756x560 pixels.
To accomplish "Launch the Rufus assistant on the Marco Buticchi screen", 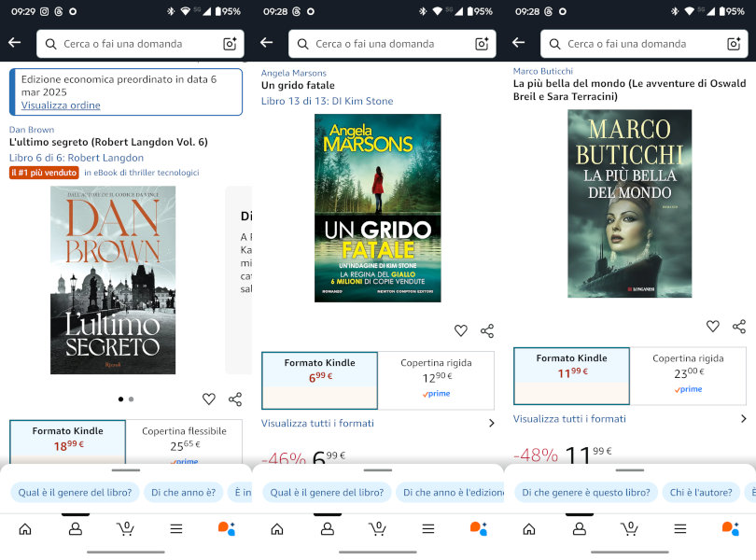I will (731, 528).
